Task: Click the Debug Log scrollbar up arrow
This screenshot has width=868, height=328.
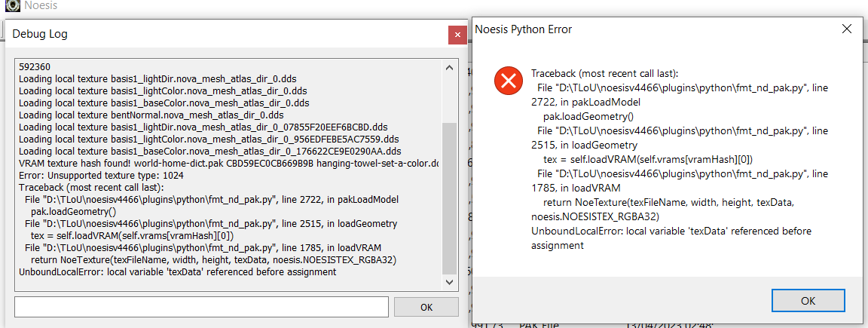Action: 450,68
